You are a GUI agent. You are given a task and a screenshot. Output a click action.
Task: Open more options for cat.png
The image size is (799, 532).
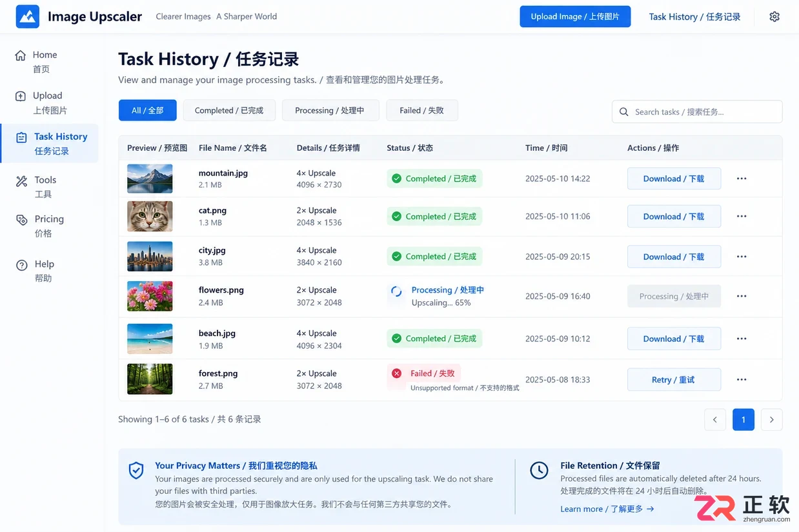tap(742, 217)
